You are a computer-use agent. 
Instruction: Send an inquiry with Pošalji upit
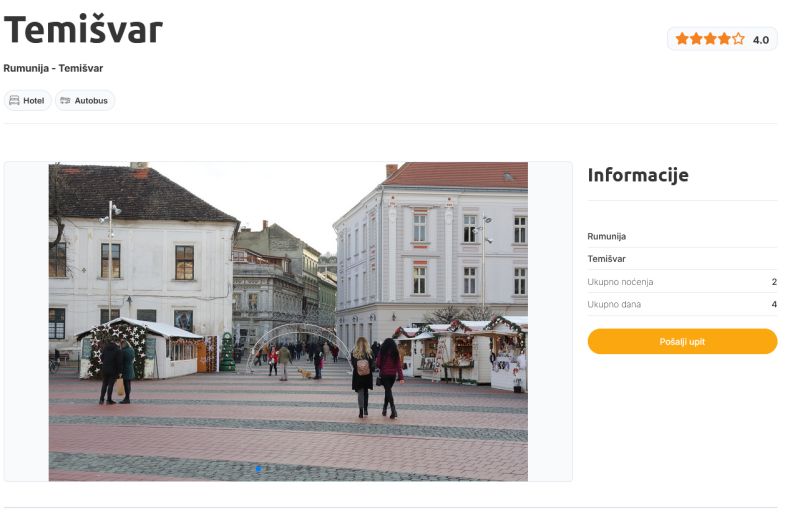click(682, 341)
